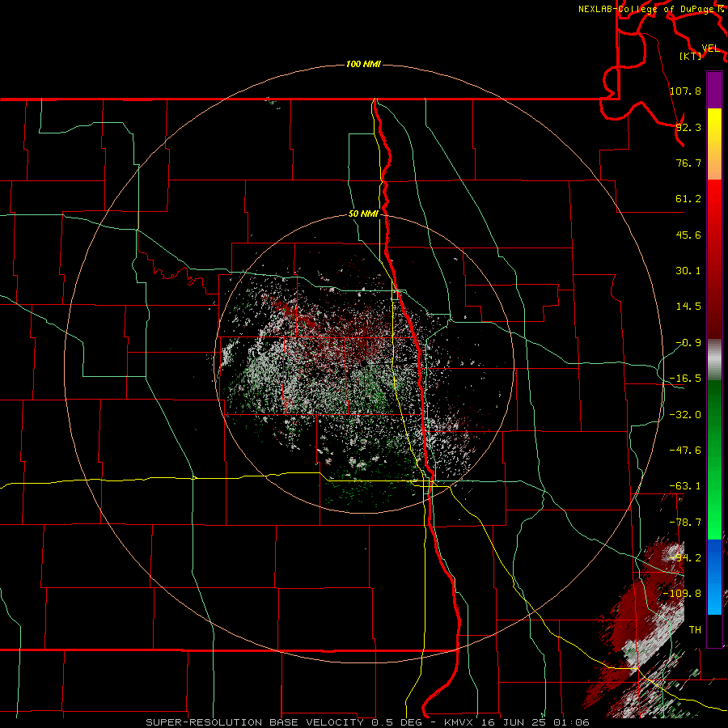This screenshot has width=728, height=728.
Task: Click the -16.5 velocity scale value
Action: coord(685,379)
